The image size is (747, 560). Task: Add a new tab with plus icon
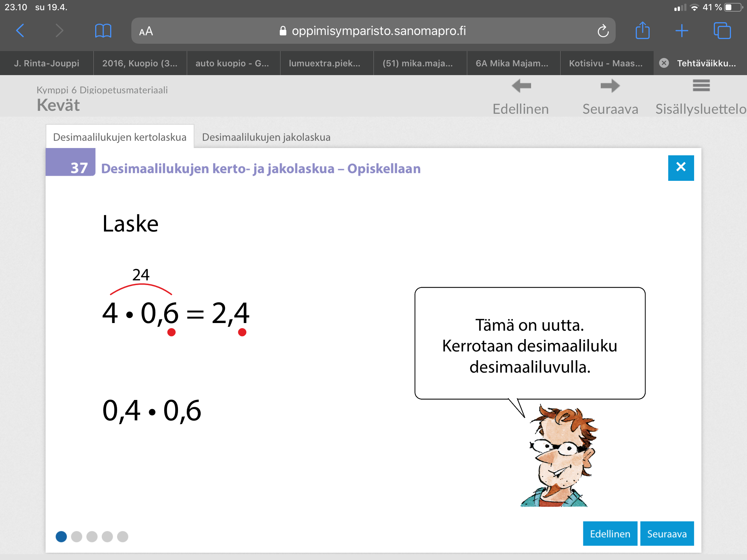[x=681, y=31]
